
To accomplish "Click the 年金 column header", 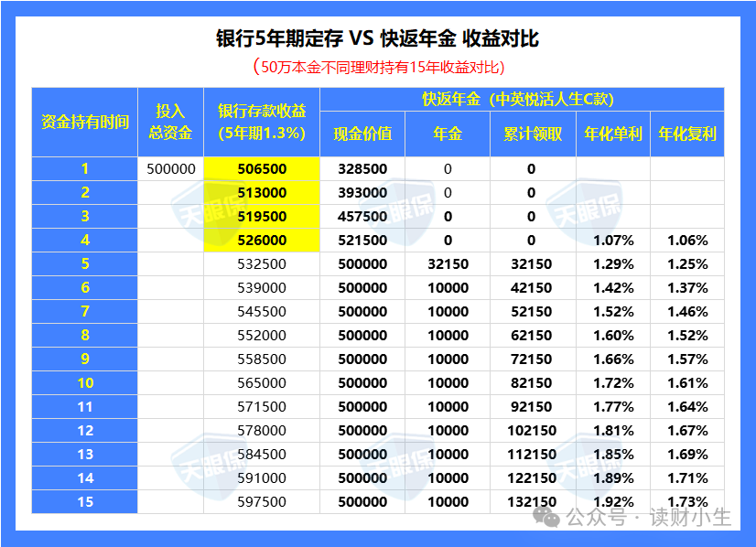I will click(x=448, y=134).
